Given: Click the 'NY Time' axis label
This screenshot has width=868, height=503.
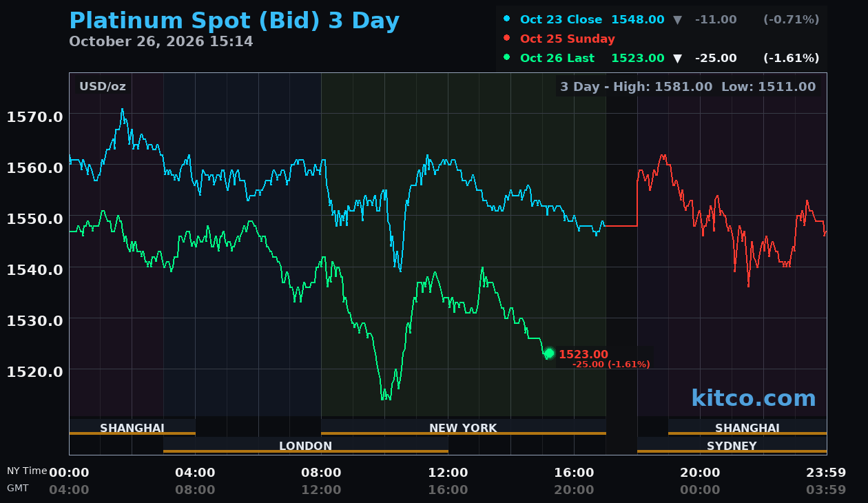Looking at the screenshot, I should 27,471.
